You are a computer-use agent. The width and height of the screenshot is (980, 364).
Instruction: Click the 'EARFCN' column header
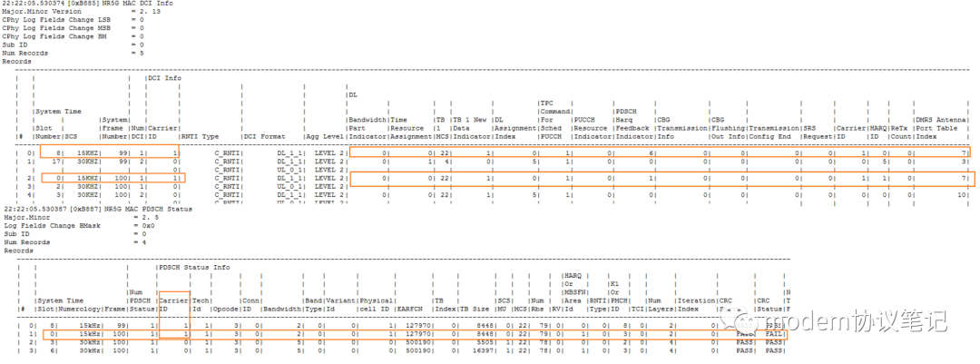(410, 309)
